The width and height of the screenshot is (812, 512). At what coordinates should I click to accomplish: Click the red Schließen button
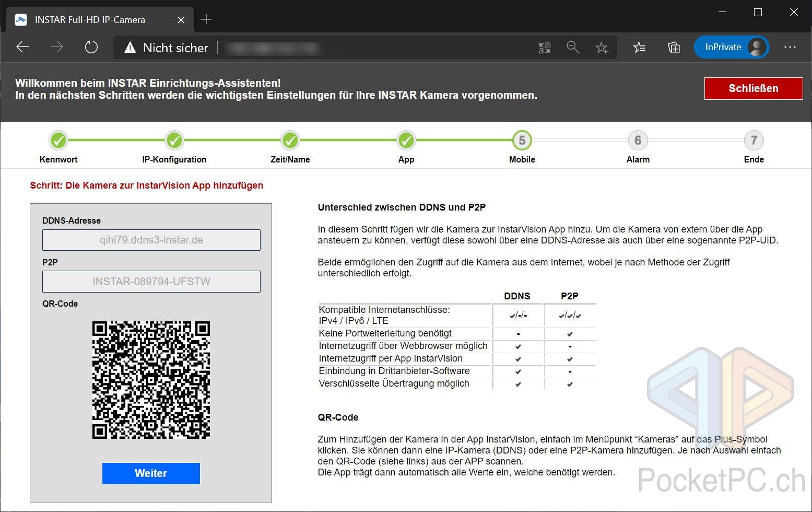tap(754, 88)
